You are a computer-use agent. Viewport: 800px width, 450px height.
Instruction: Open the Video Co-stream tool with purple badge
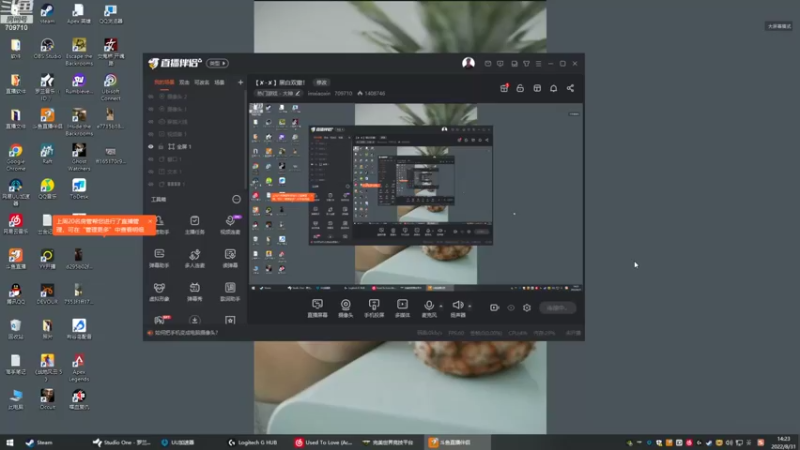tap(230, 224)
